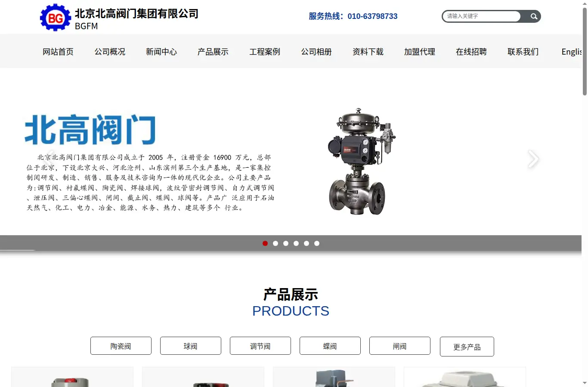Open 资料下载 menu item

368,52
